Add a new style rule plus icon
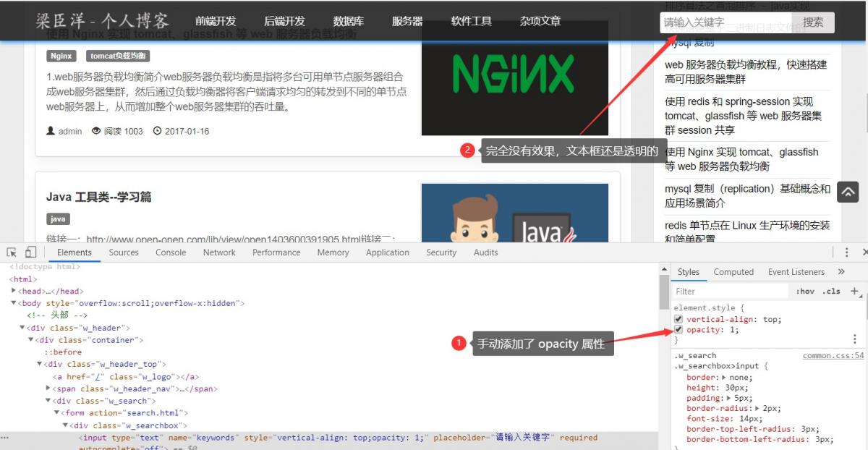This screenshot has width=868, height=450. (854, 291)
